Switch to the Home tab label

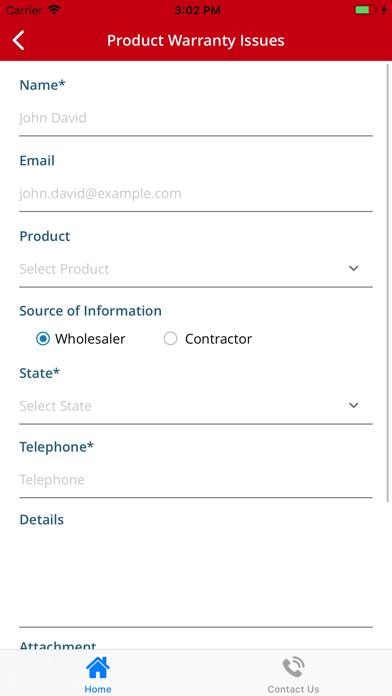[98, 689]
